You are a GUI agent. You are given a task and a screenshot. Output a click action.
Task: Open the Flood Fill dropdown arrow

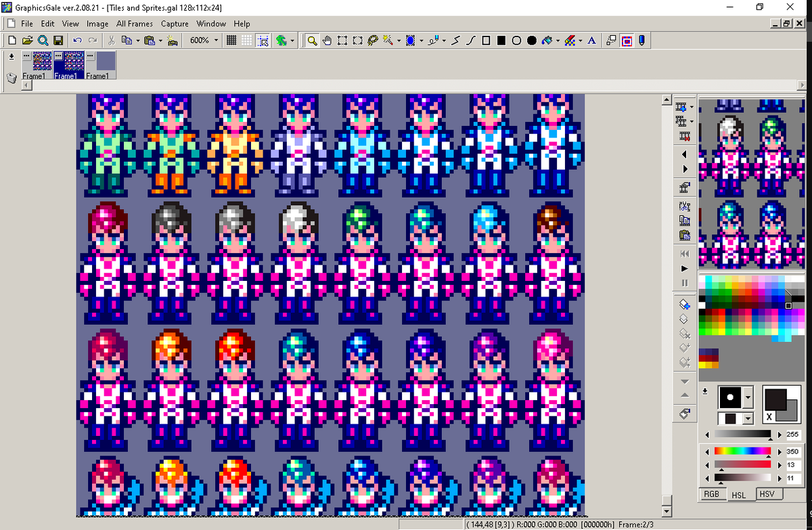[x=558, y=41]
